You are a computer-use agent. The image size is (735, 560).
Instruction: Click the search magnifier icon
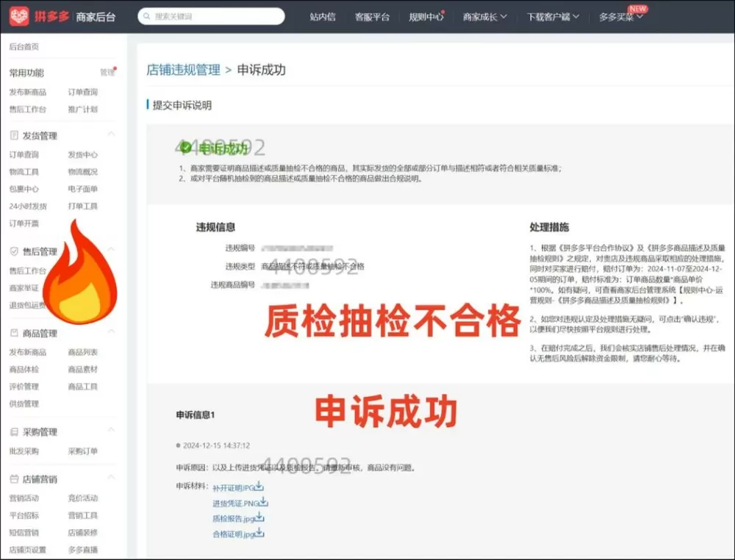pyautogui.click(x=147, y=16)
